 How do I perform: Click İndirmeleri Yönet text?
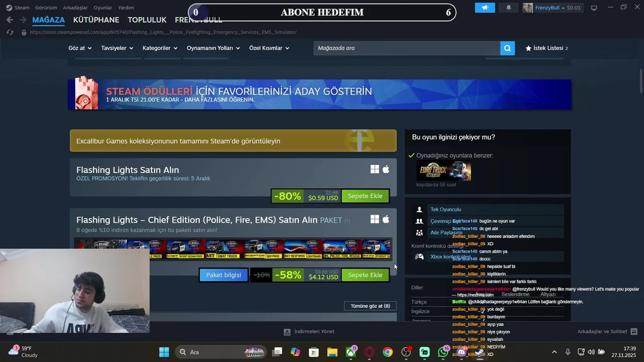coord(314,332)
